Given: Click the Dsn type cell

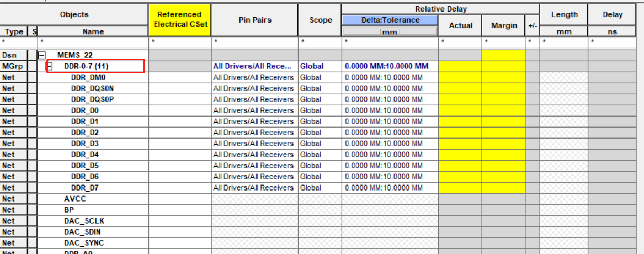Looking at the screenshot, I should 14,55.
